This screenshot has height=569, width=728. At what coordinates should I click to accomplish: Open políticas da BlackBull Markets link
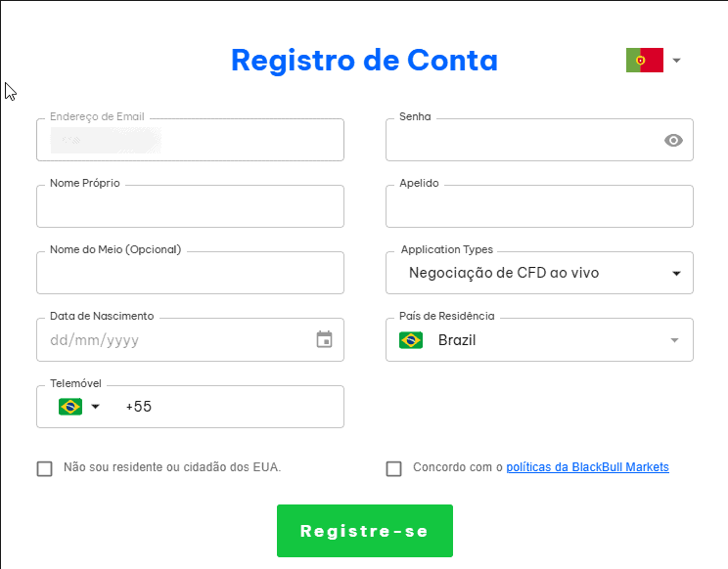click(587, 467)
